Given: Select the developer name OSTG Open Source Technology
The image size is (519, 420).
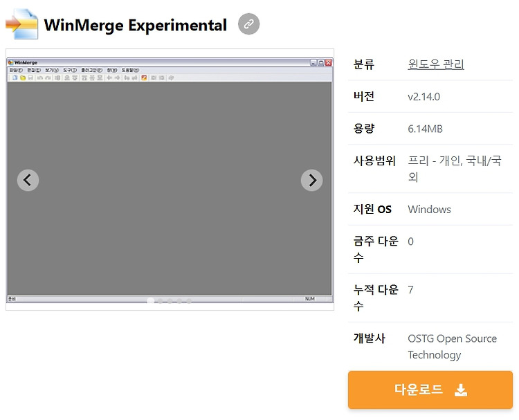Looking at the screenshot, I should click(452, 347).
